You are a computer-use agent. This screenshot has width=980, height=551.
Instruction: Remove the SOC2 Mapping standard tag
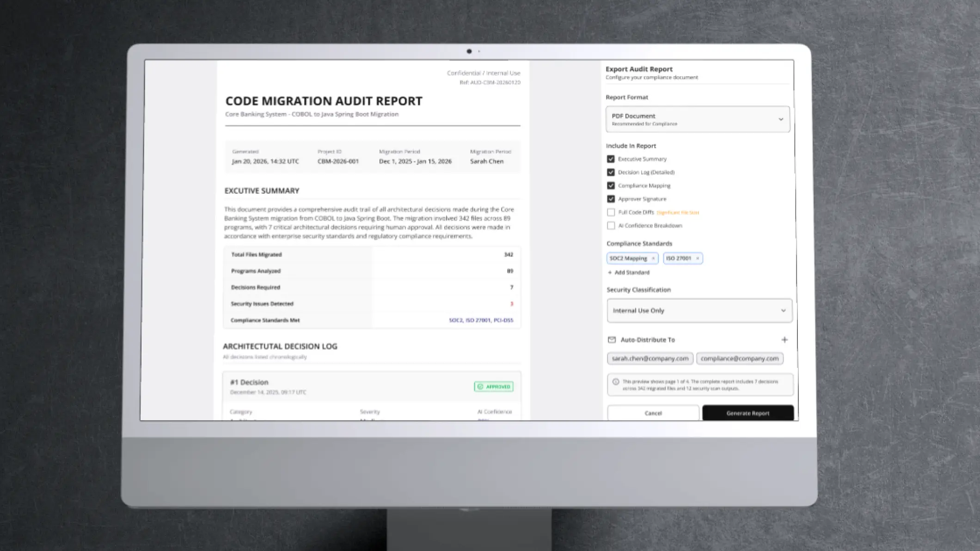[x=653, y=258]
